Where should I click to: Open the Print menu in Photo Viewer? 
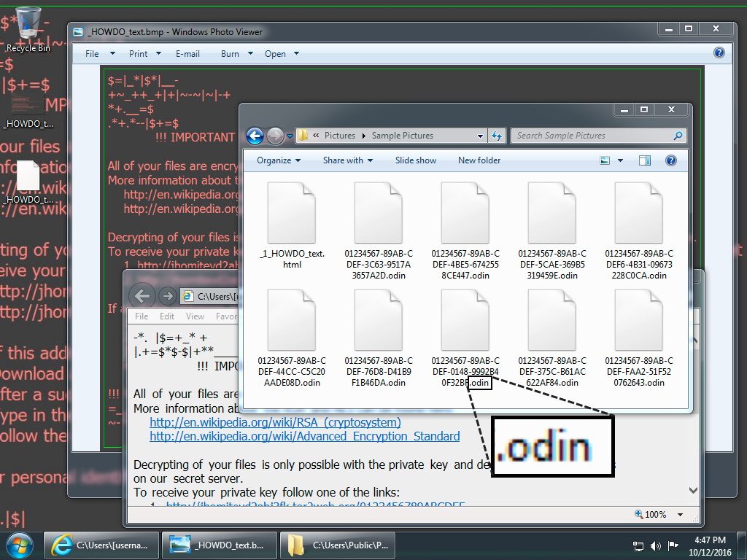click(145, 54)
